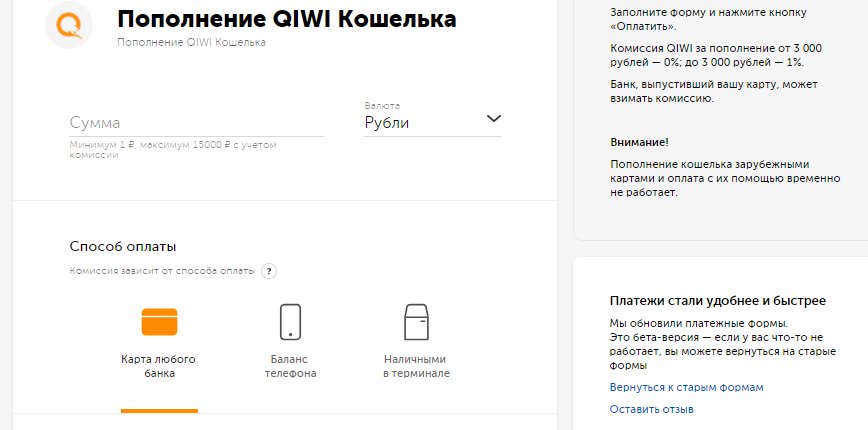Focus the Сумма amount input field
Viewport: 868px width, 430px height.
[x=197, y=123]
